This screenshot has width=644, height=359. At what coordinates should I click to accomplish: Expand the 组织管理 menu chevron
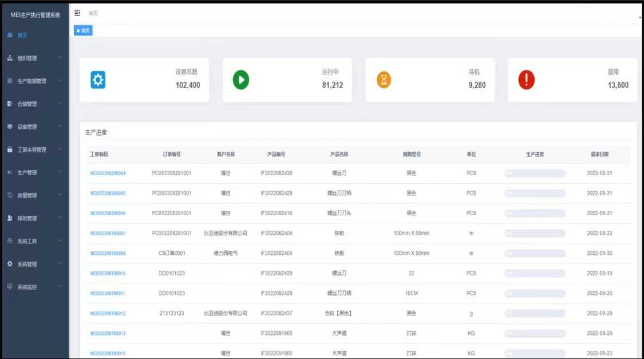(60, 58)
